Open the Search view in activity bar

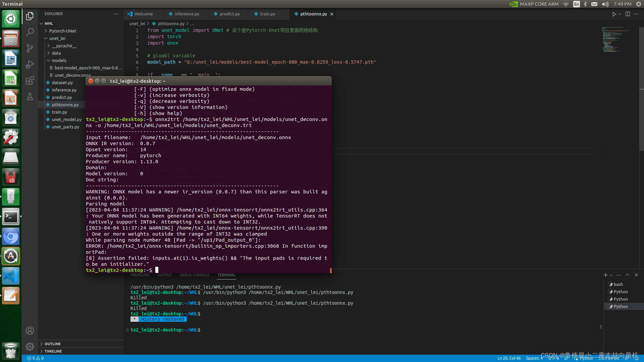pyautogui.click(x=30, y=32)
